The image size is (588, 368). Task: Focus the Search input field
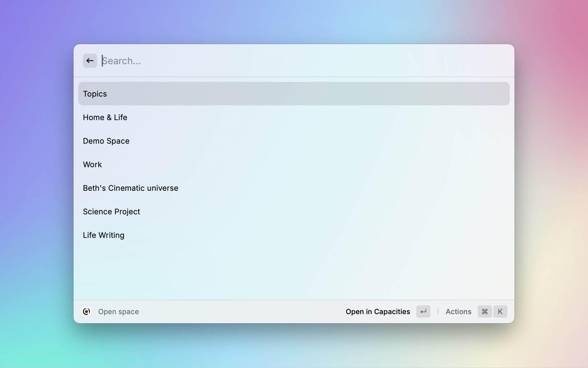(265, 61)
